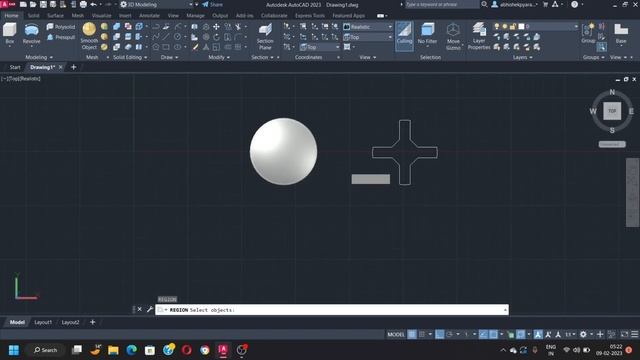640x360 pixels.
Task: Click the Smooth Object mesh tool
Action: [89, 36]
